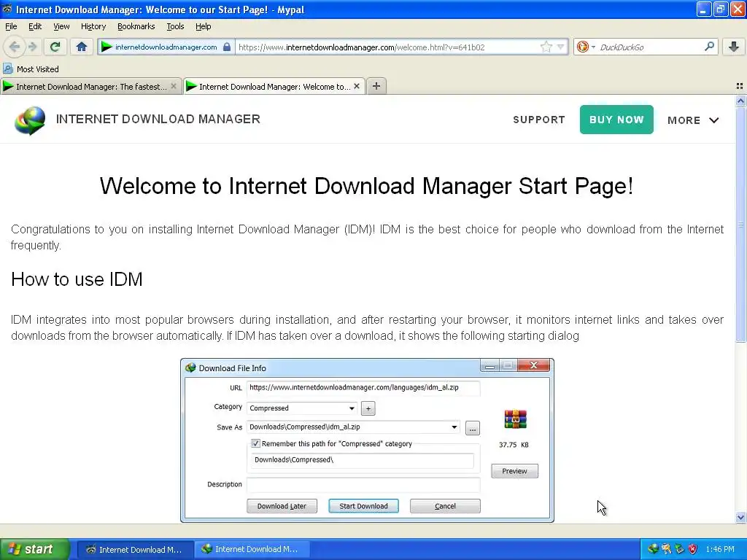
Task: Open the home page via the house icon
Action: 82,47
